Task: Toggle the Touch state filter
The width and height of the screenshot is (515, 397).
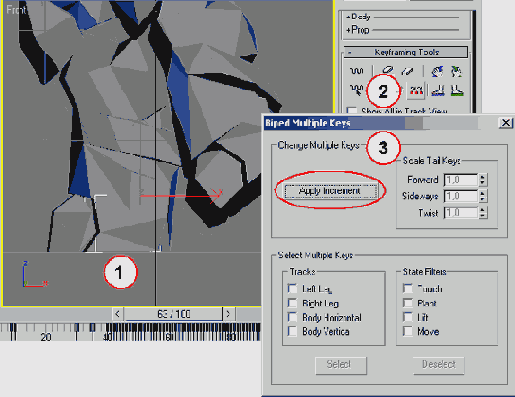Action: coord(408,288)
